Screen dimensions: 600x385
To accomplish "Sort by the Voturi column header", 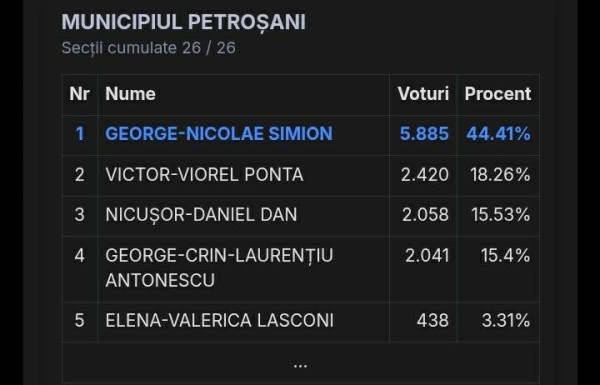I will [x=423, y=94].
